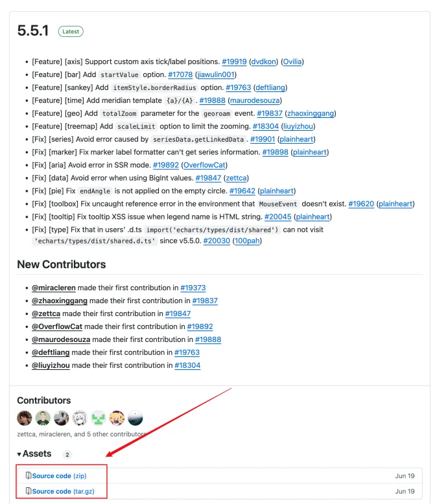The height and width of the screenshot is (504, 437).
Task: Download Source code (tar.gz)
Action: pyautogui.click(x=63, y=491)
